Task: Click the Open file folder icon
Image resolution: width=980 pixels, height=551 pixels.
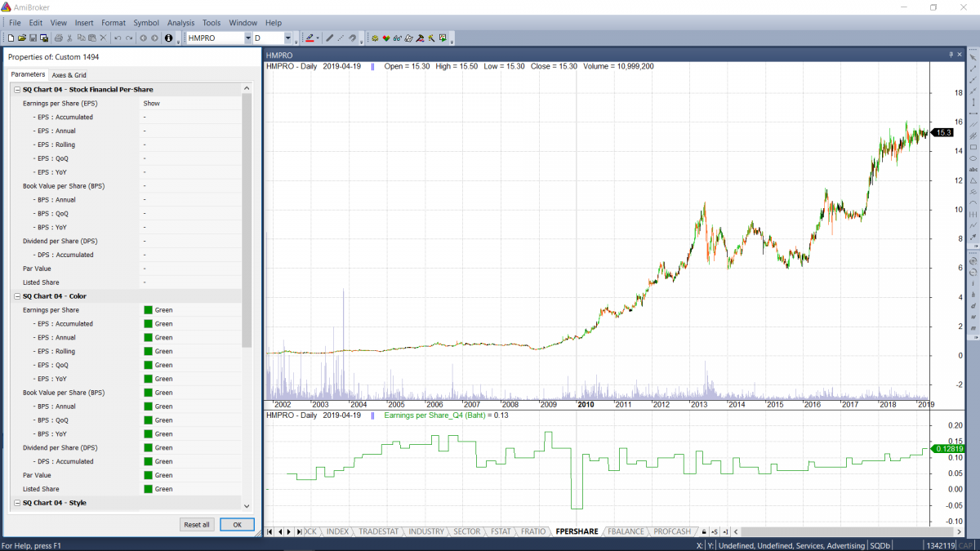Action: pos(21,38)
